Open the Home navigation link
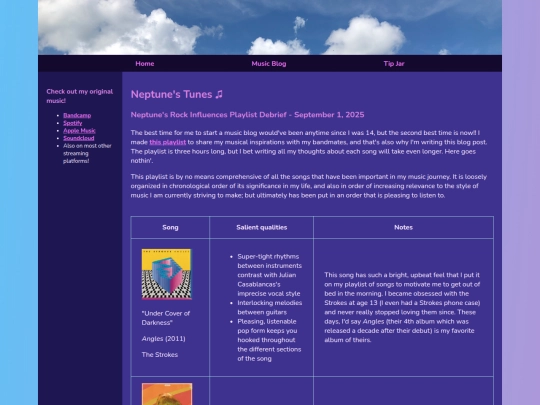Viewport: 540px width, 405px height. click(145, 64)
